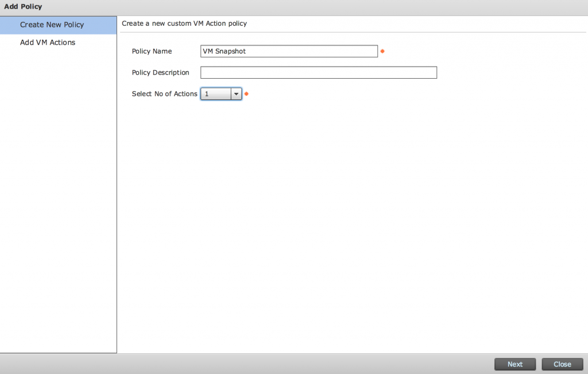Image resolution: width=588 pixels, height=374 pixels.
Task: Click the Policy Description label
Action: coord(161,72)
